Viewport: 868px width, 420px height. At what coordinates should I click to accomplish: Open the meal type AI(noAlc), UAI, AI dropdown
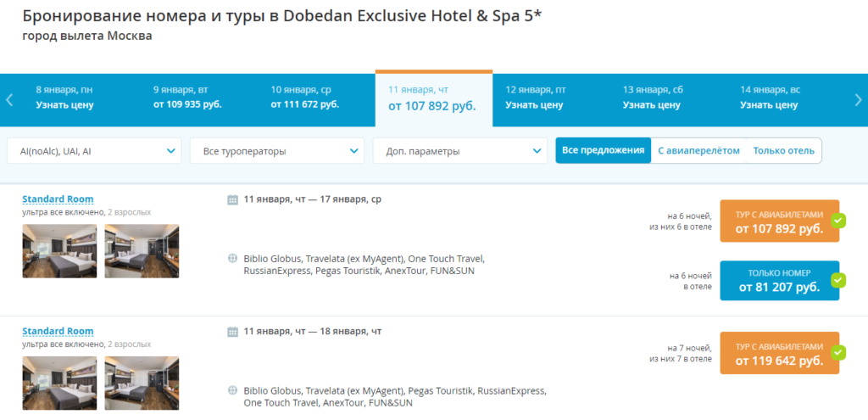pos(93,151)
